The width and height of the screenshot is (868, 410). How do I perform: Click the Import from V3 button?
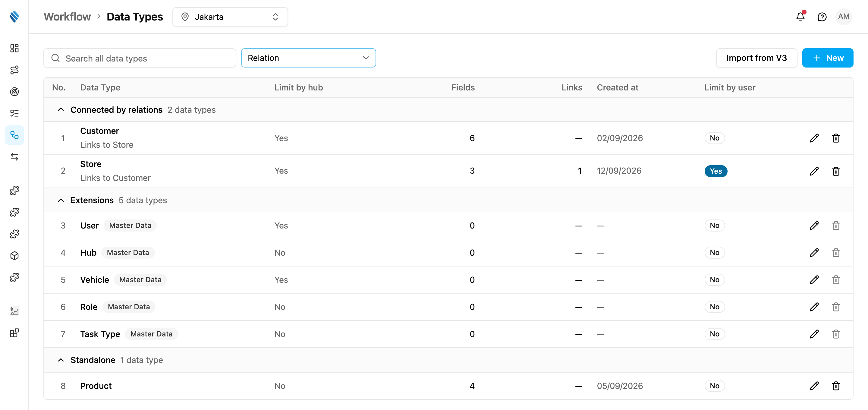click(x=756, y=58)
